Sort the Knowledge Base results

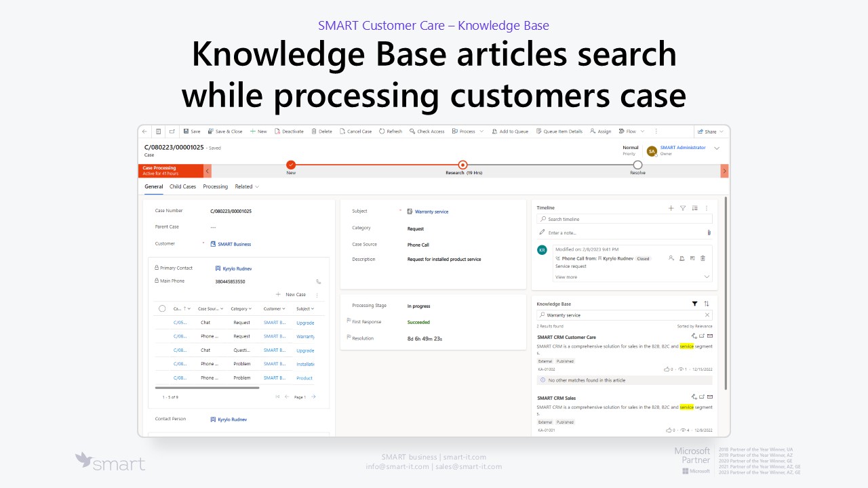pyautogui.click(x=707, y=304)
